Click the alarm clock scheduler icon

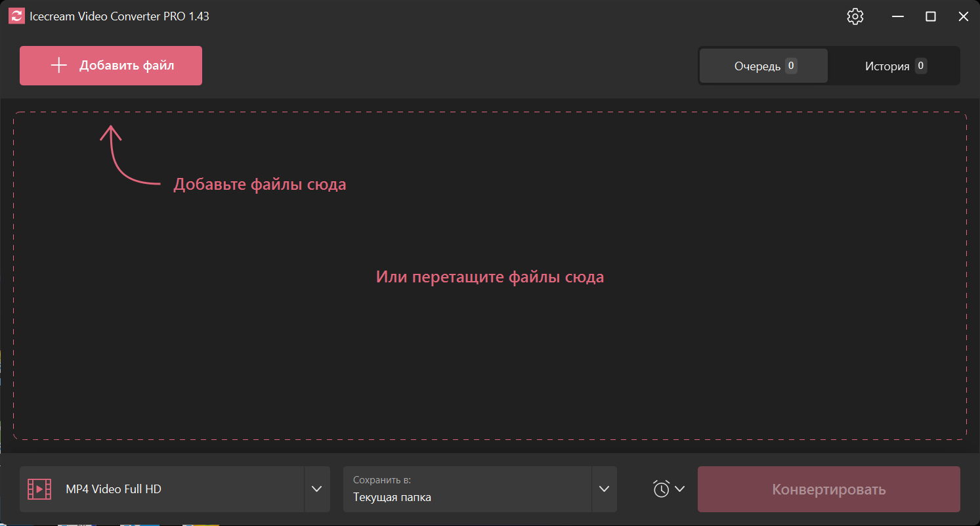(x=661, y=489)
